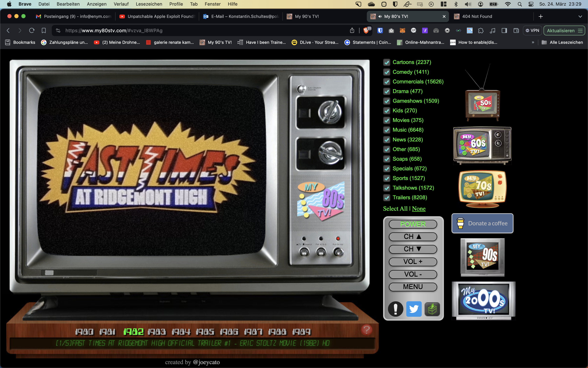
Task: Open the Verlauf menu
Action: pos(121,4)
